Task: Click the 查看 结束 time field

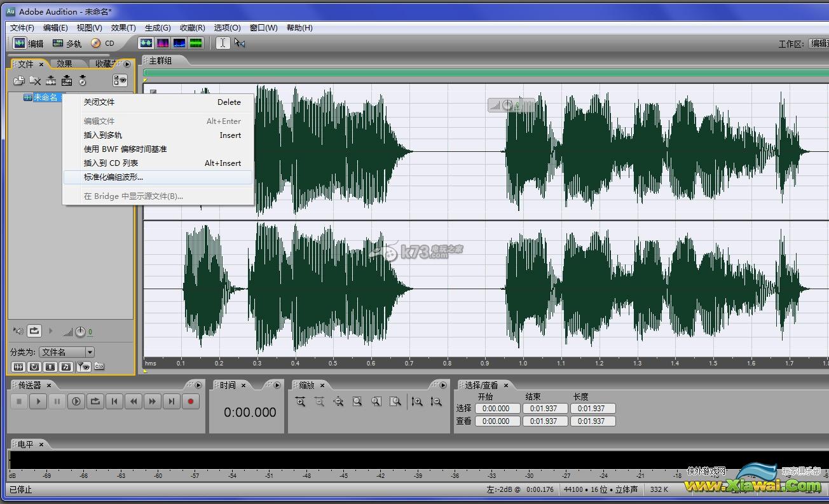Action: [x=545, y=421]
